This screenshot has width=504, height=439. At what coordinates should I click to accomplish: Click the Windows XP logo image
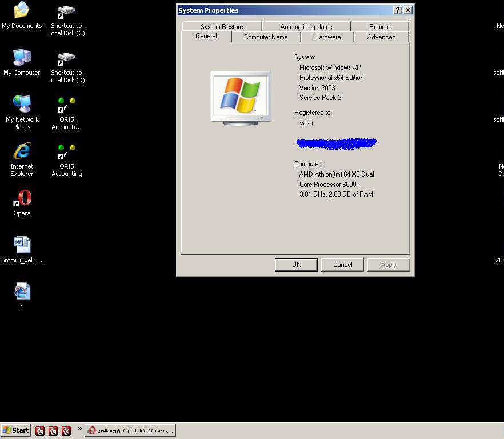point(241,98)
